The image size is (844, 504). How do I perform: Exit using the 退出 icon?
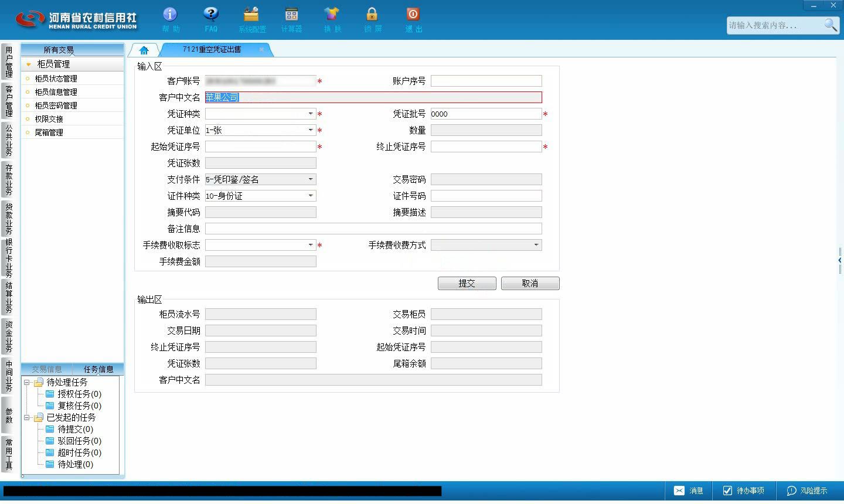point(413,19)
